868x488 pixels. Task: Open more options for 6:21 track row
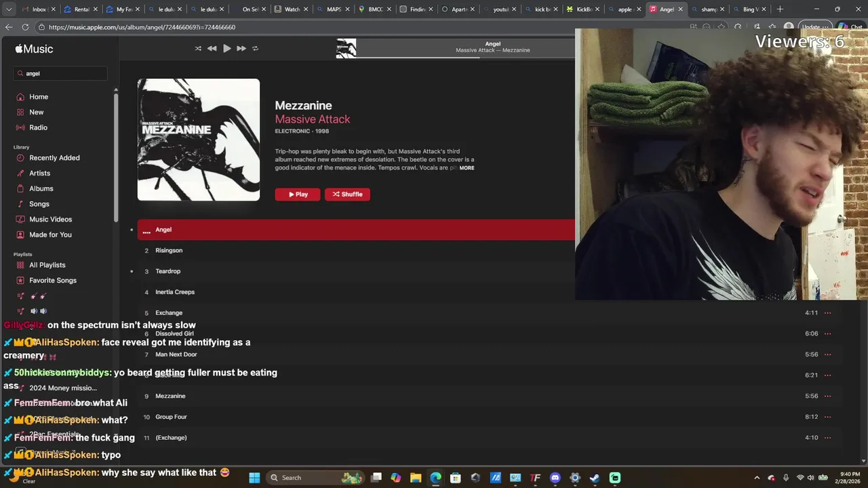tap(827, 375)
